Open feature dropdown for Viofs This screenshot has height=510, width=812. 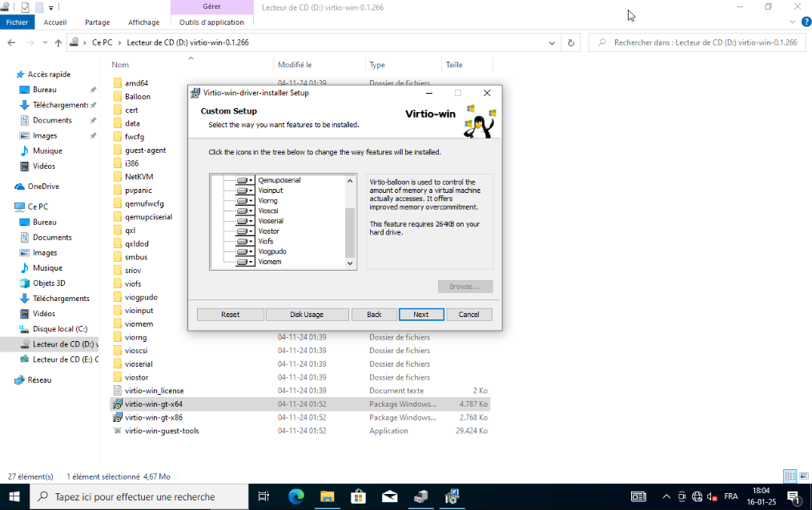pos(245,241)
